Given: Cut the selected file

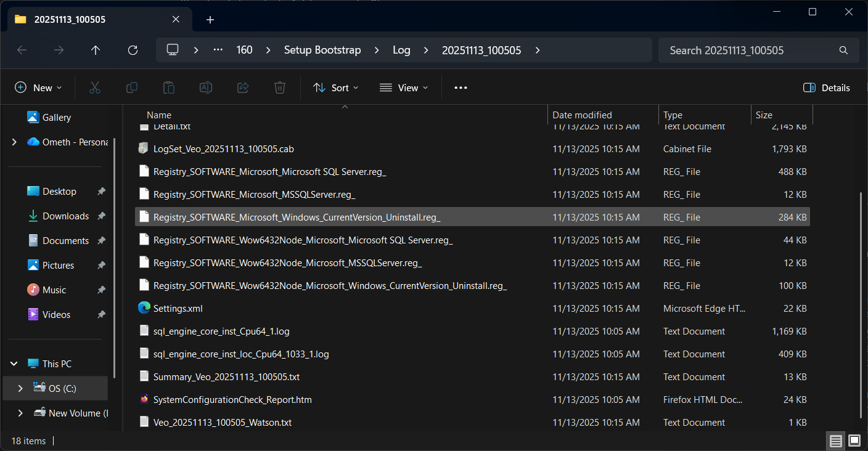Looking at the screenshot, I should 94,87.
